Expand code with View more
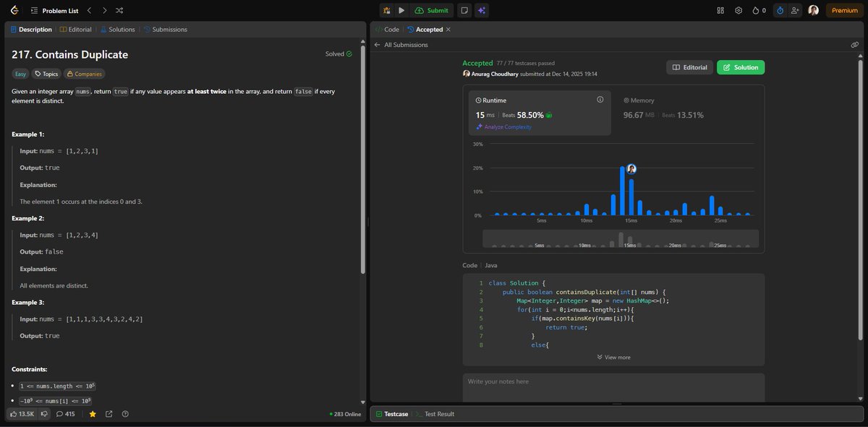 pos(613,357)
